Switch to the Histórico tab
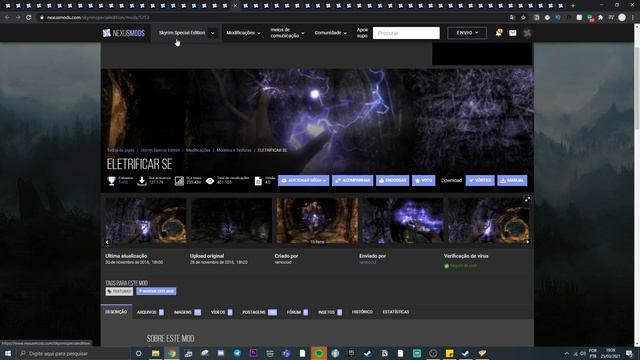The image size is (640, 360). 362,312
